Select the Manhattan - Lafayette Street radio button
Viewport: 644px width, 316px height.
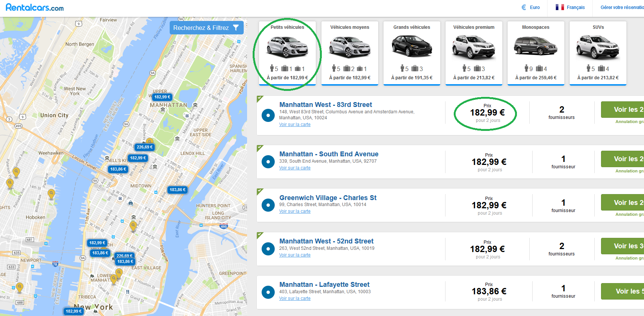pos(268,292)
